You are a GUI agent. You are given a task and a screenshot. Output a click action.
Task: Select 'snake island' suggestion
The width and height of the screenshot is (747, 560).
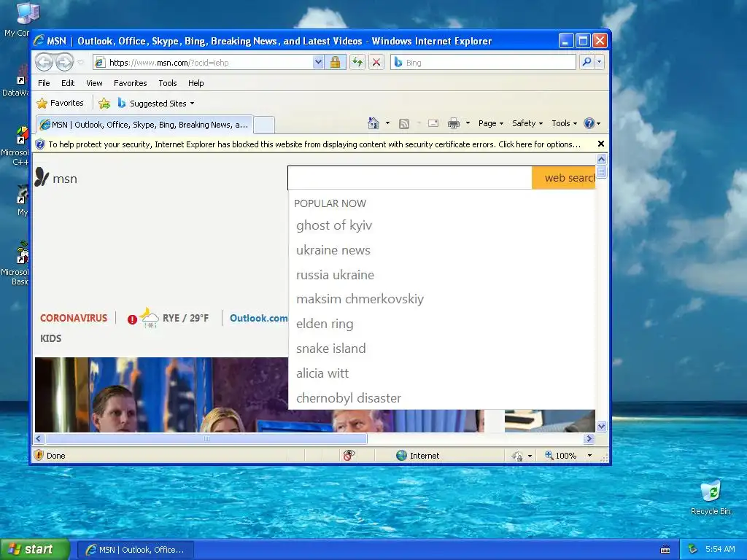point(330,349)
